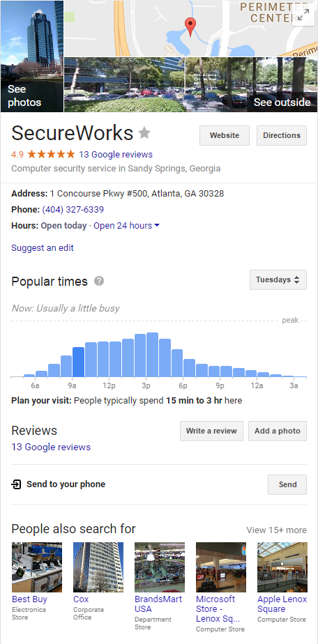Click the Send button
Screen dimensions: 318x644
pos(287,484)
